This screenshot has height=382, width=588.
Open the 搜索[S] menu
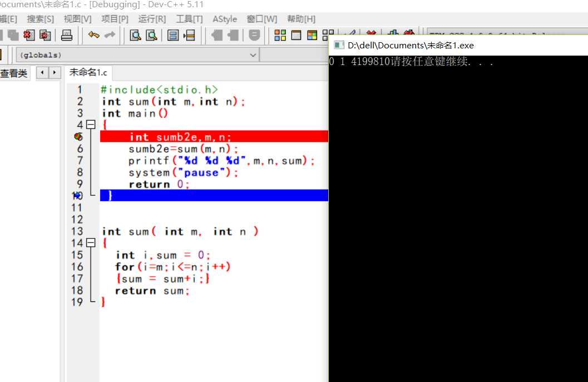point(41,19)
